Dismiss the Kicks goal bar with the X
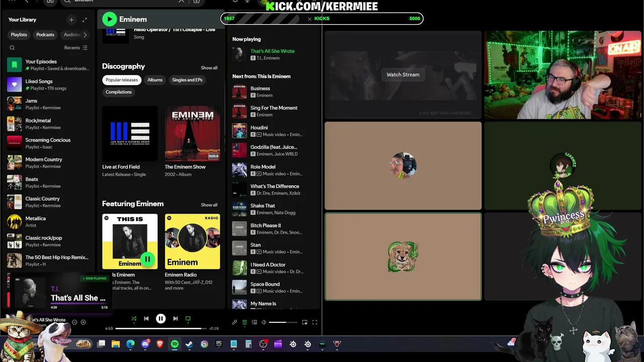644x362 pixels. 309,19
